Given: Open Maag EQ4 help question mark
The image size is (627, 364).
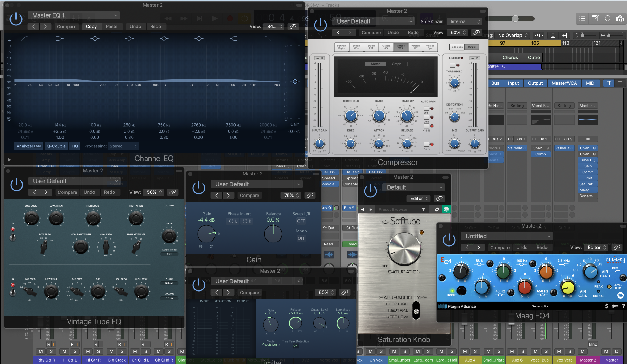Looking at the screenshot, I should pos(623,306).
